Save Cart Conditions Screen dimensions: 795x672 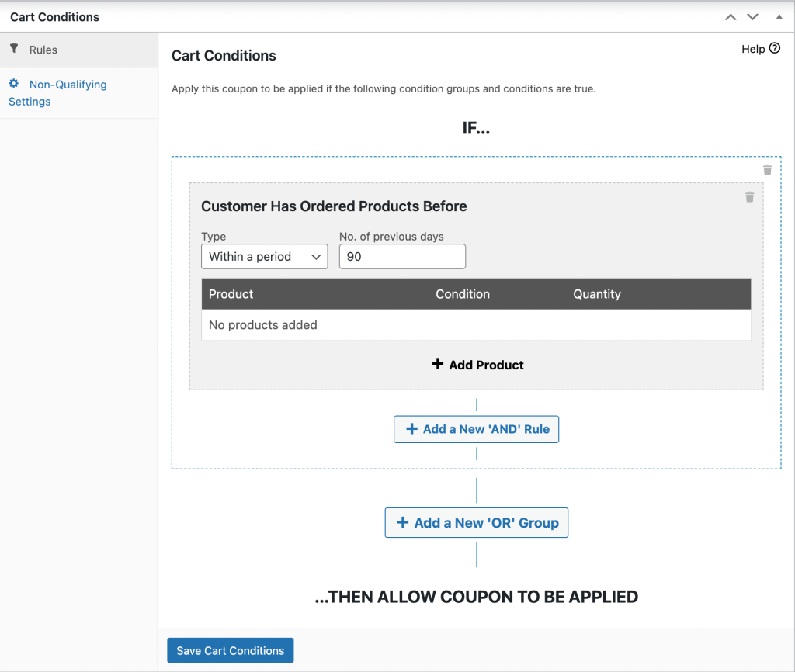pyautogui.click(x=230, y=651)
